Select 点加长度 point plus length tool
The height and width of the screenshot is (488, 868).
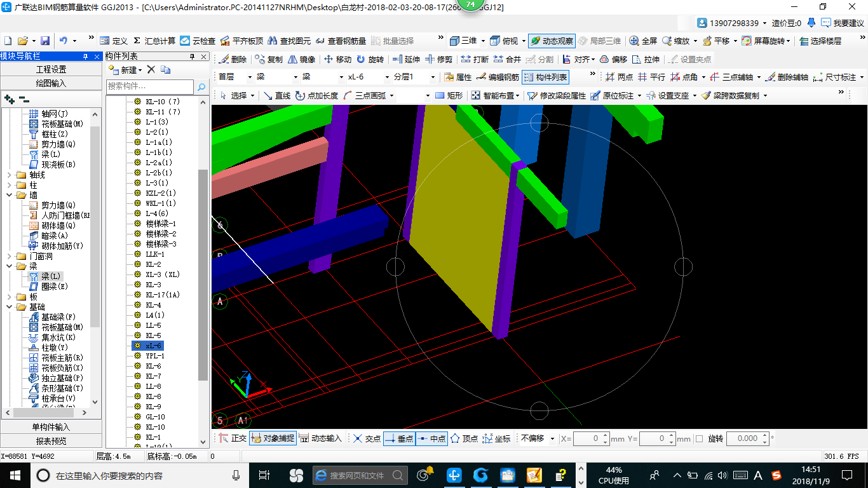[x=316, y=95]
